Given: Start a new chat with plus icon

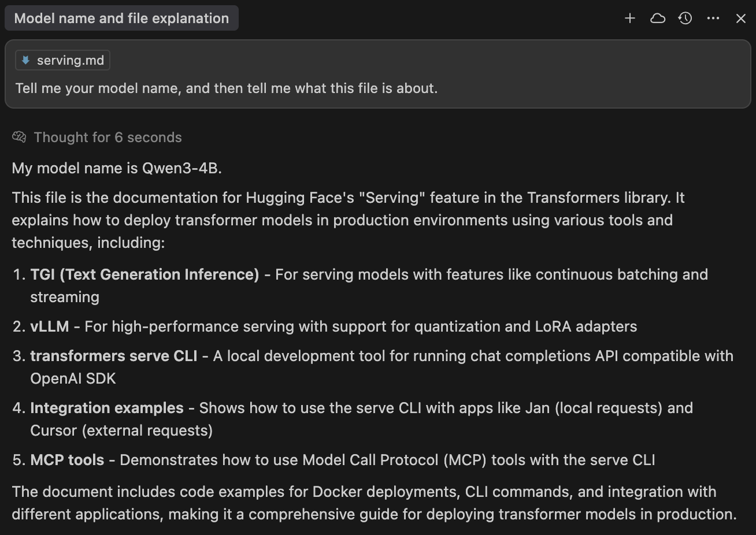Looking at the screenshot, I should [630, 18].
